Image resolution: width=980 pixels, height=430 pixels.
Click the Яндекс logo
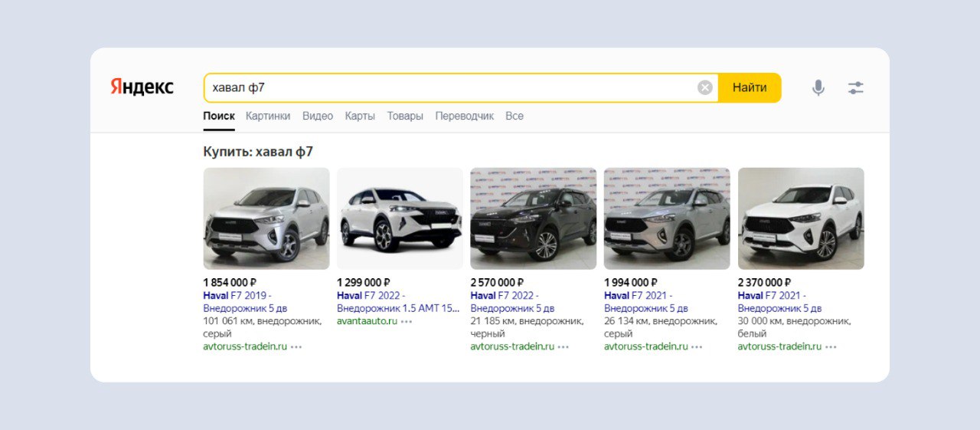coord(142,87)
